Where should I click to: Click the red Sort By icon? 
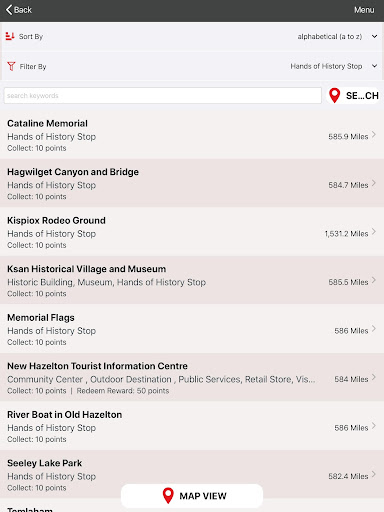click(x=10, y=36)
